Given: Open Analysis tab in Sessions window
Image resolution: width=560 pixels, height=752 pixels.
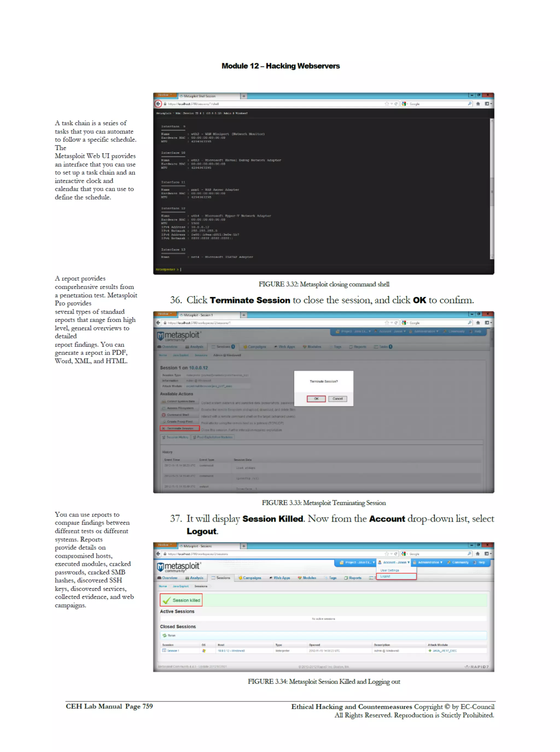Looking at the screenshot, I should [194, 578].
